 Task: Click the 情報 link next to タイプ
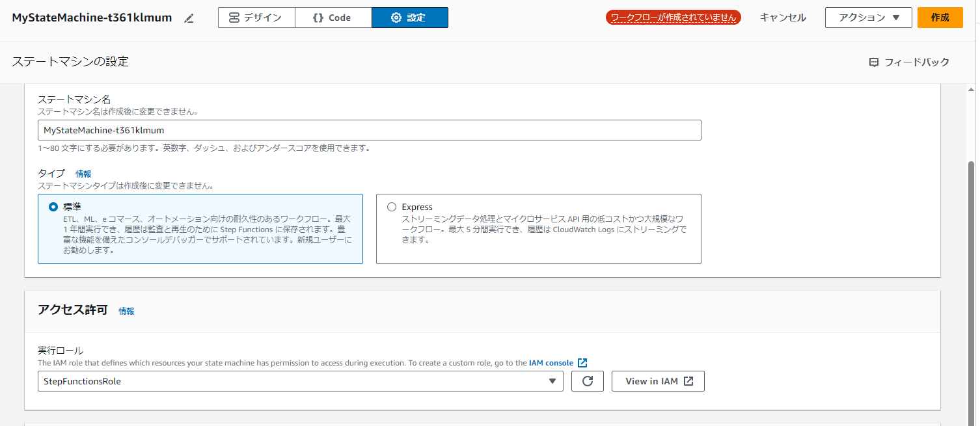tap(84, 174)
